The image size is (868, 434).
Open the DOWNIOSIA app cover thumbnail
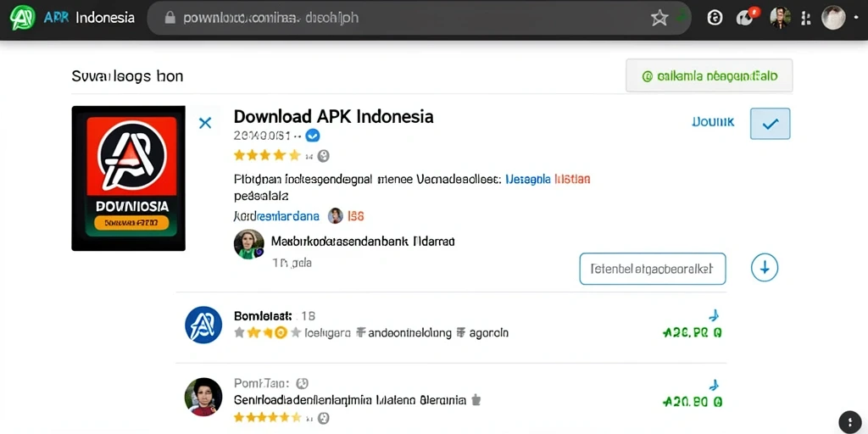pyautogui.click(x=129, y=178)
